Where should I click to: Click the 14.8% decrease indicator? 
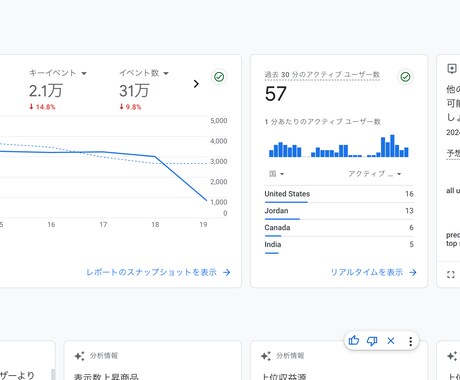42,107
